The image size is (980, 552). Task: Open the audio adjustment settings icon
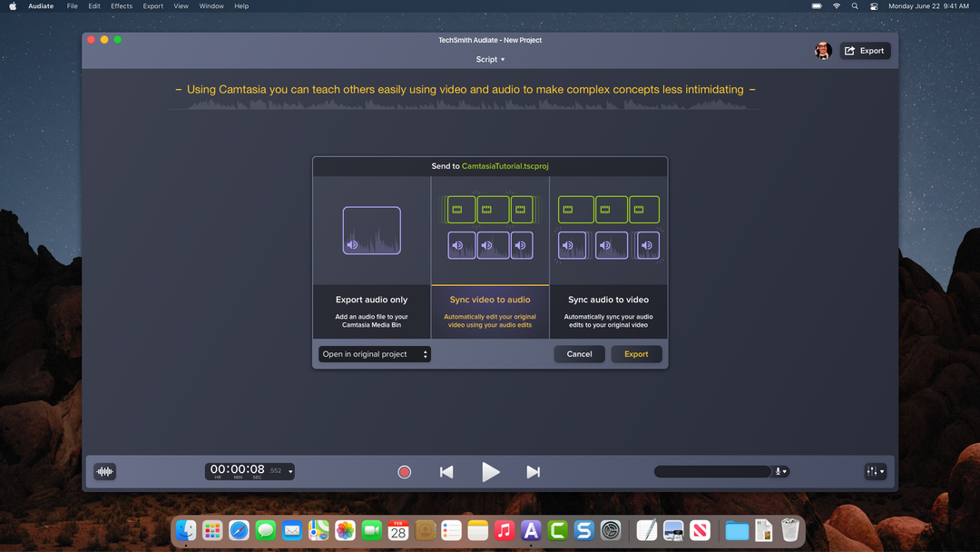click(874, 471)
